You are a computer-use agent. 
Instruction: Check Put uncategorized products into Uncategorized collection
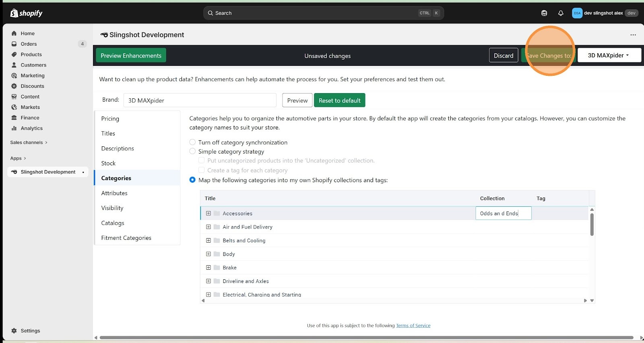pos(202,160)
